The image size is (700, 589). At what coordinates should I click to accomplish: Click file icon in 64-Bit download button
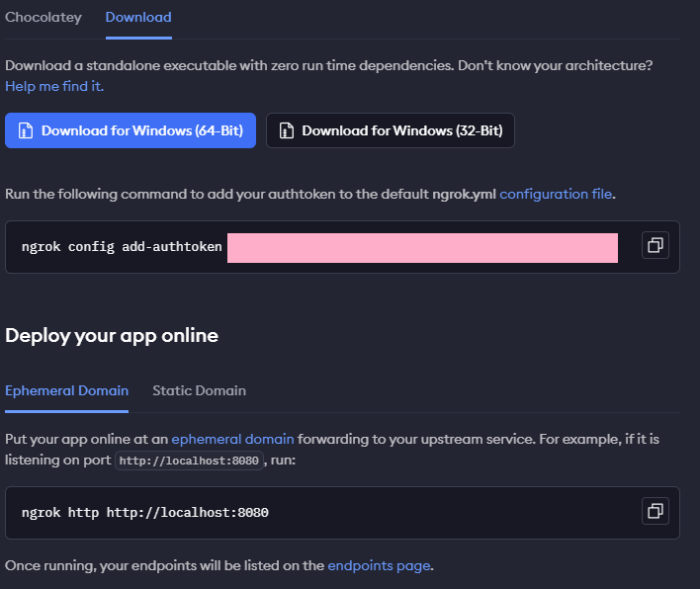coord(26,130)
